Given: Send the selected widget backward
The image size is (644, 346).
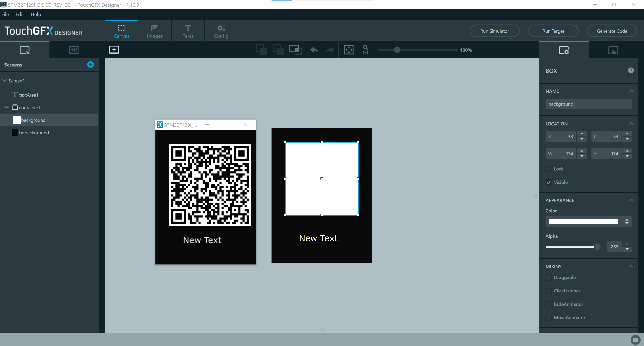Looking at the screenshot, I should [278, 50].
